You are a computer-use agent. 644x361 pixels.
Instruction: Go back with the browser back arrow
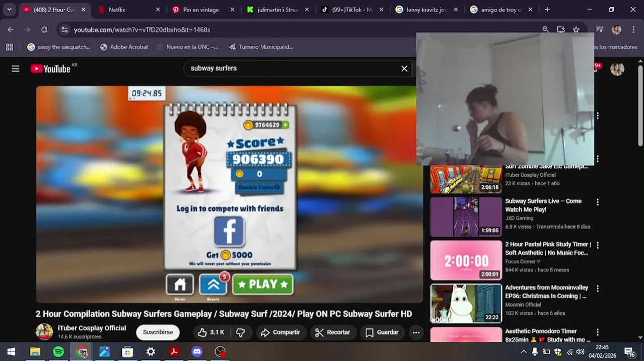point(11,30)
